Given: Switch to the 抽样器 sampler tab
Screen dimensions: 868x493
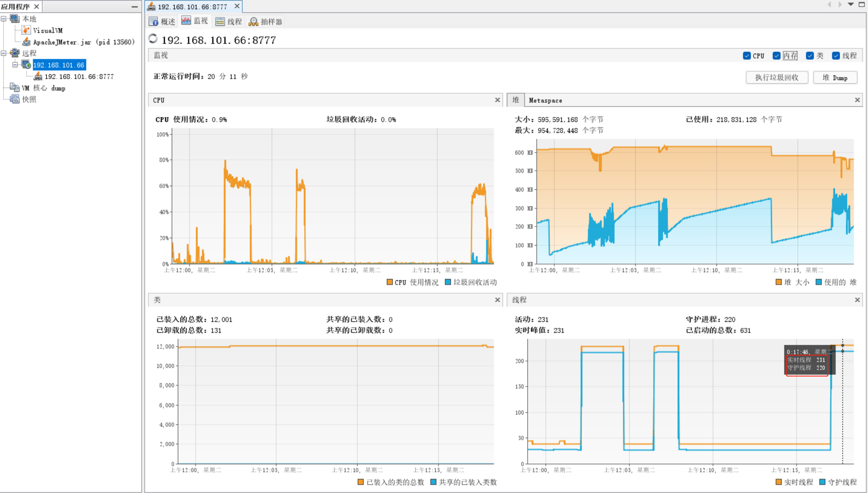Looking at the screenshot, I should 265,21.
